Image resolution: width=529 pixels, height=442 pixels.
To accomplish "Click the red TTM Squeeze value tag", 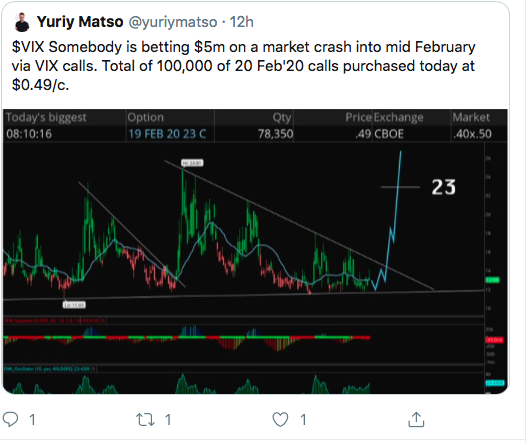I will tap(494, 340).
